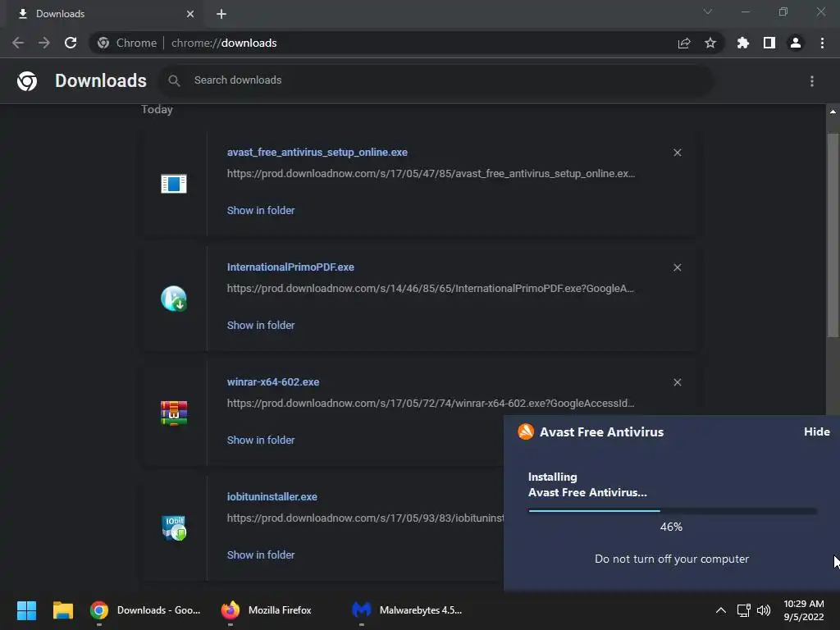
Task: Open avast_free_antivirus_setup_online.exe file link
Action: coord(317,152)
